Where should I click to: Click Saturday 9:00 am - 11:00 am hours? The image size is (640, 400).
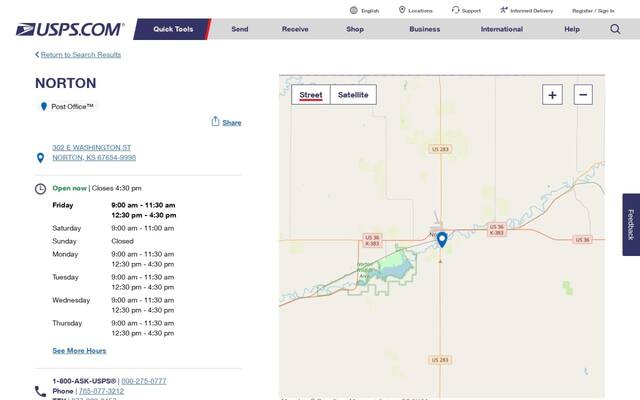(x=142, y=228)
